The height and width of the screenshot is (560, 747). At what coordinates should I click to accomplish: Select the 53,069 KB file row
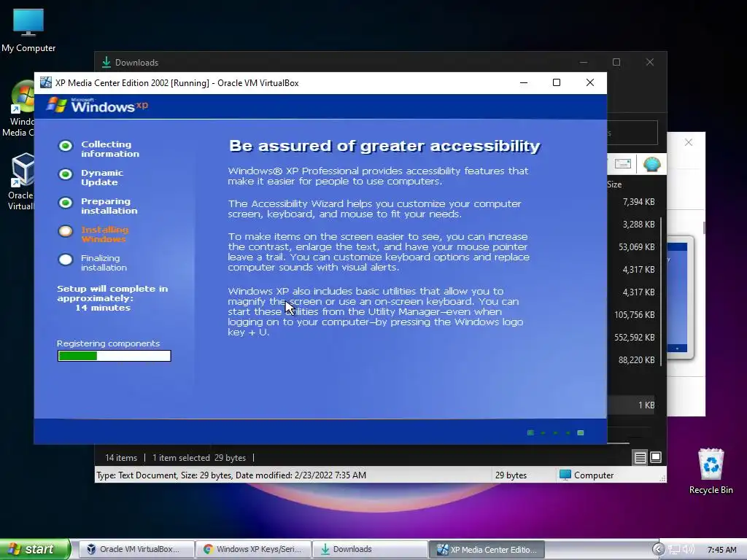[x=632, y=246]
